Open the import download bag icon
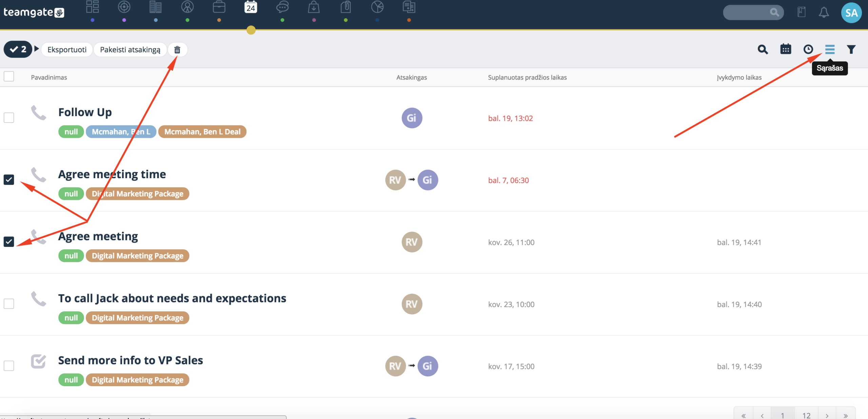The width and height of the screenshot is (868, 419). (314, 7)
